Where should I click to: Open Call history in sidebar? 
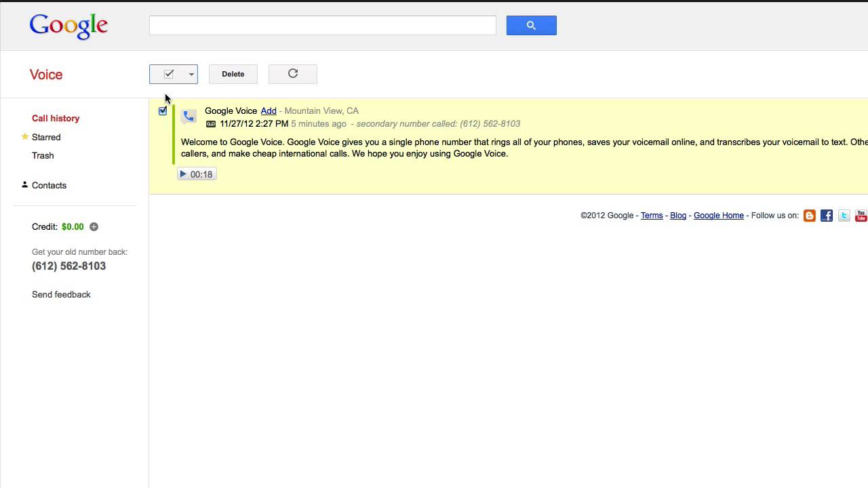pos(56,118)
